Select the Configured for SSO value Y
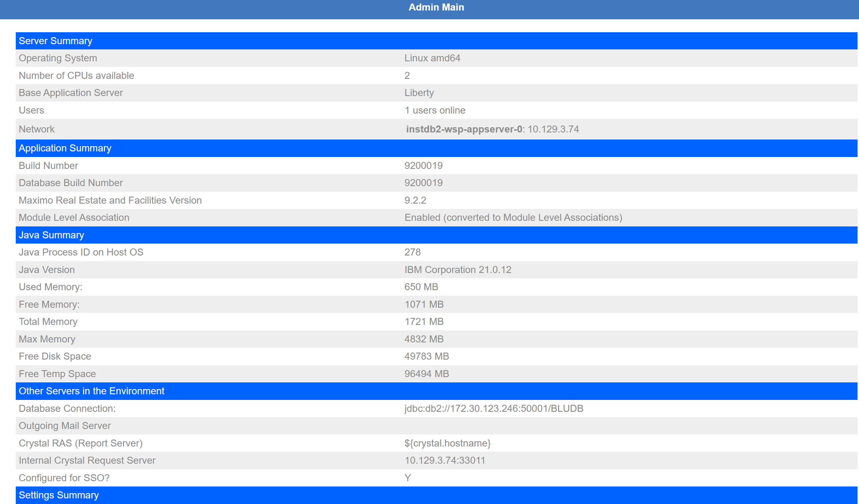Viewport: 859px width, 504px height. pos(408,478)
